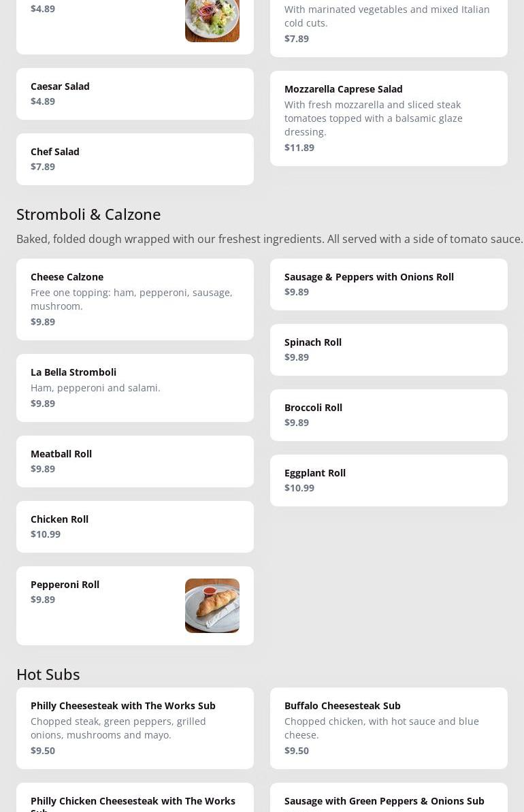Open the Pepperoni Roll photo thumbnail
Image resolution: width=524 pixels, height=812 pixels.
click(212, 605)
